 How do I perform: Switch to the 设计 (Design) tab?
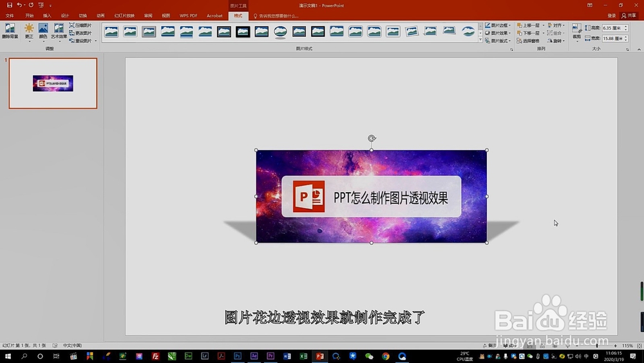(65, 15)
